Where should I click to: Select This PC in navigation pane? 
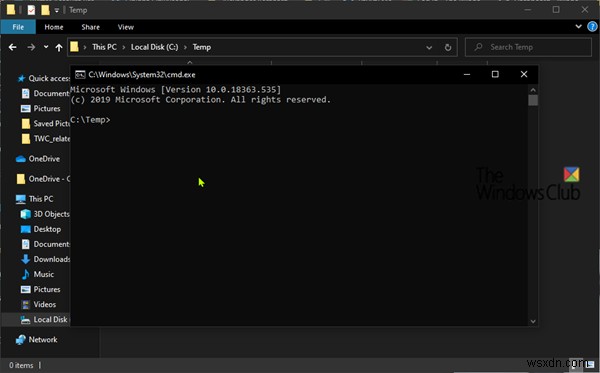coord(34,199)
